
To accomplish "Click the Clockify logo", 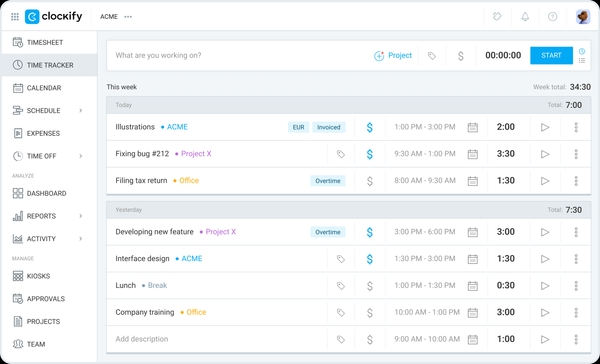I will (54, 16).
